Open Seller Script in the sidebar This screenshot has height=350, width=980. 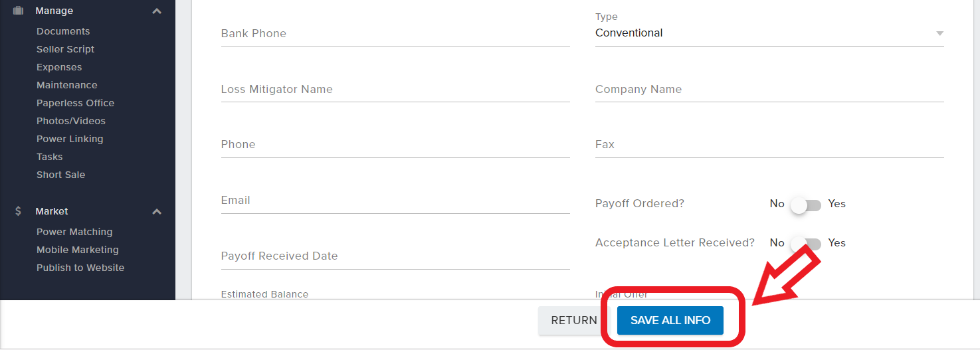[65, 49]
